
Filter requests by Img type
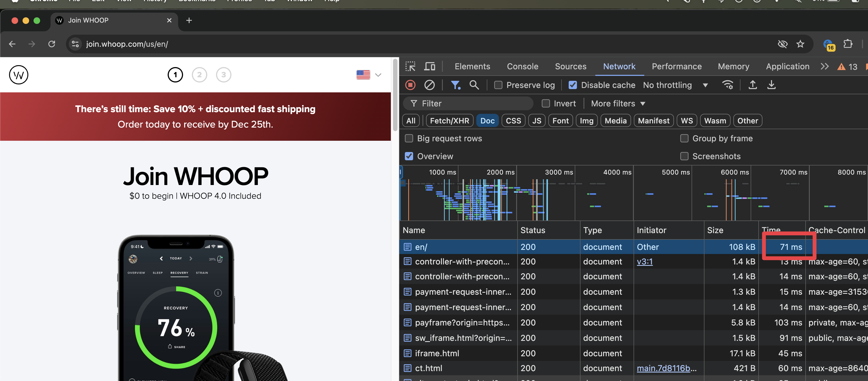pyautogui.click(x=586, y=121)
